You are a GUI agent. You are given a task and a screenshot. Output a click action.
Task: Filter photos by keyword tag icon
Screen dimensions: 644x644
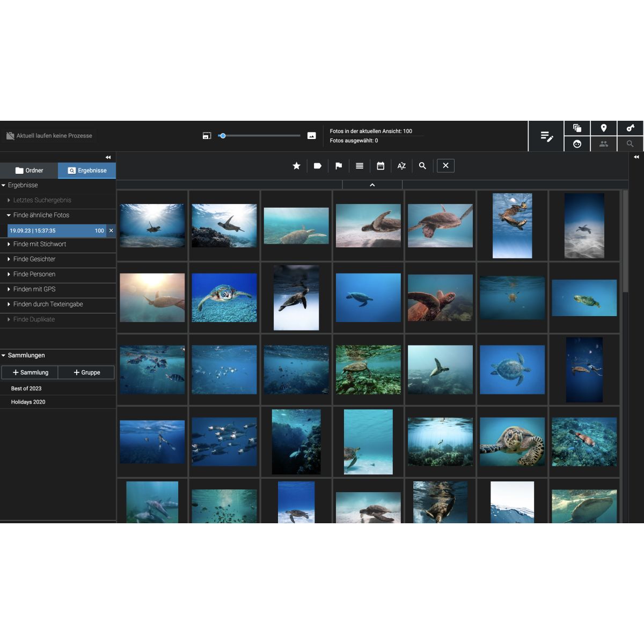point(318,166)
